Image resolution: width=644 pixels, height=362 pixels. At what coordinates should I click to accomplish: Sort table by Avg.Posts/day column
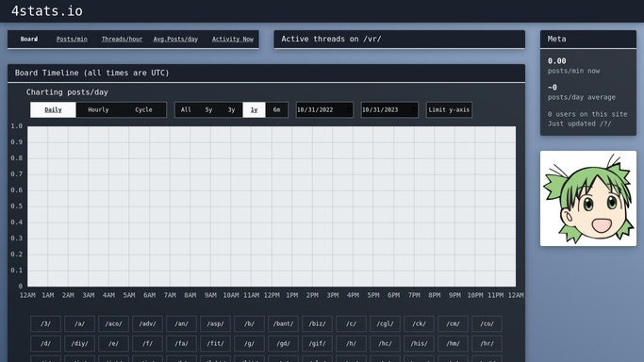coord(175,39)
